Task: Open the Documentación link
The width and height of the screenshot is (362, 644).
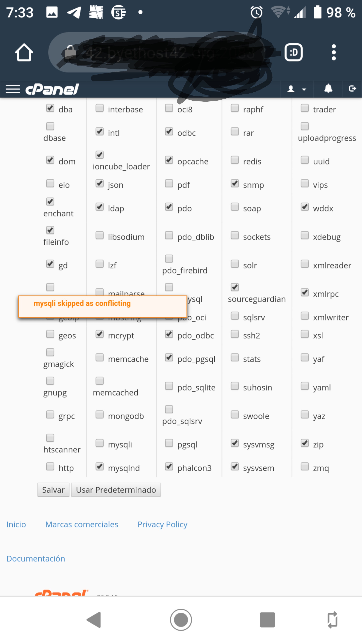Action: (x=36, y=558)
